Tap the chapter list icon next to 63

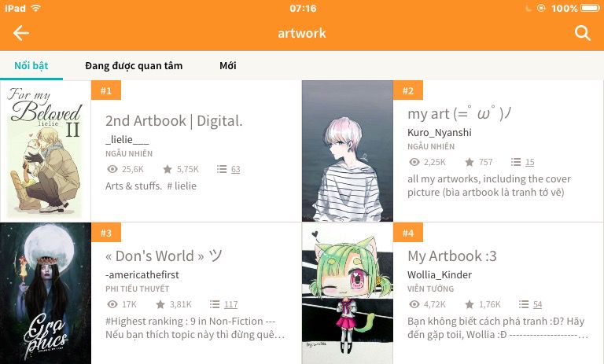[x=222, y=169]
